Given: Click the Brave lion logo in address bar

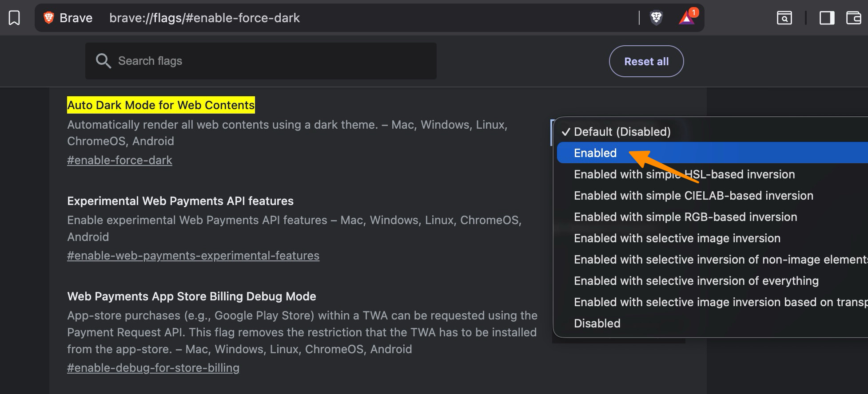Looking at the screenshot, I should (48, 18).
